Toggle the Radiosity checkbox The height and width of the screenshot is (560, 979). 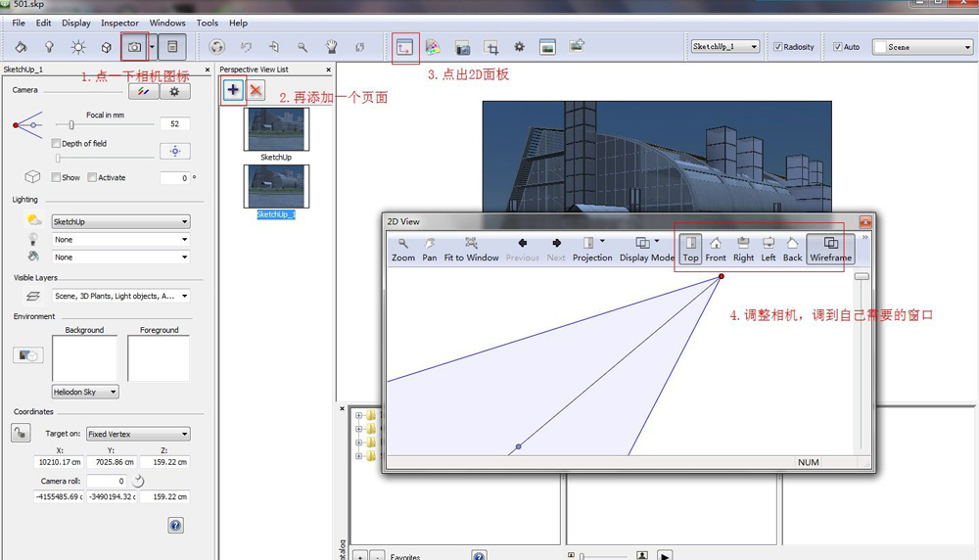[778, 47]
